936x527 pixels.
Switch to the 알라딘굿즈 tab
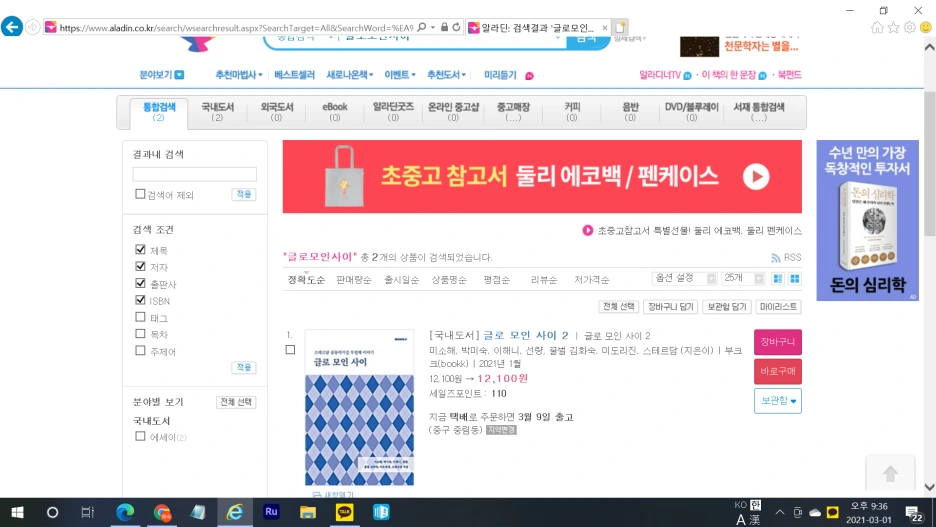[393, 112]
